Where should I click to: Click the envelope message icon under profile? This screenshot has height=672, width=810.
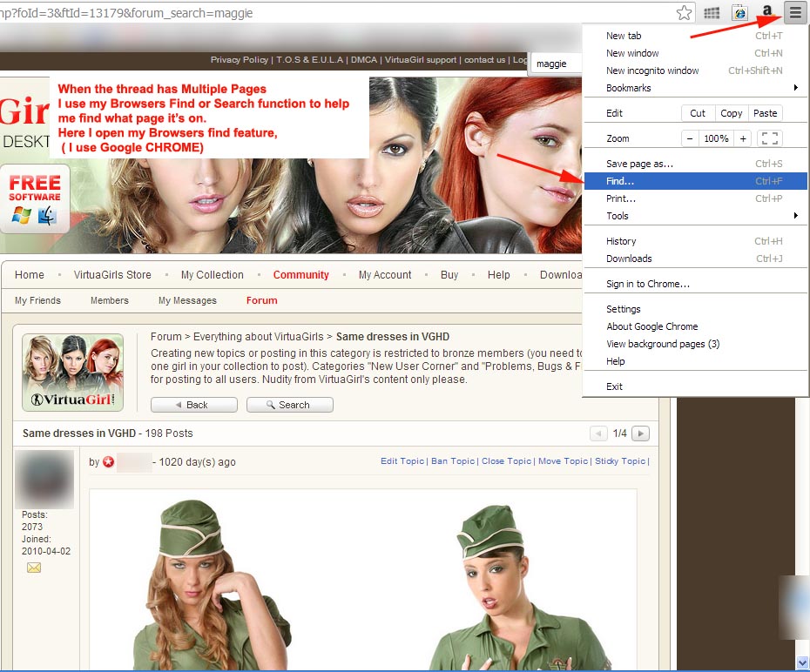(34, 568)
